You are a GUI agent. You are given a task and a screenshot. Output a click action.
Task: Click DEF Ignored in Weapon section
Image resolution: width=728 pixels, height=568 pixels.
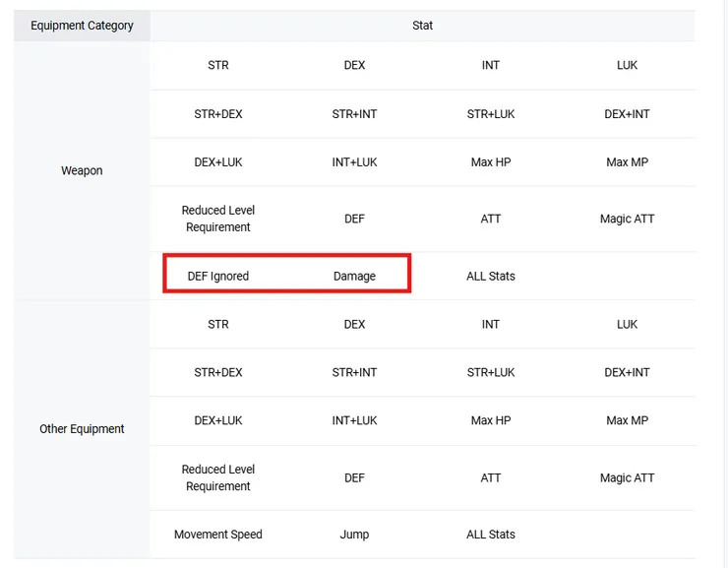tap(218, 277)
